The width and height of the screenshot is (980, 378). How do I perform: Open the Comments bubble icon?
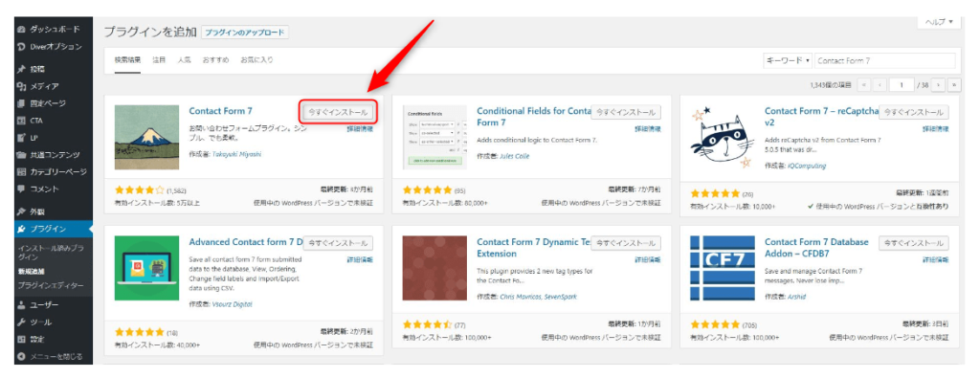tap(22, 189)
